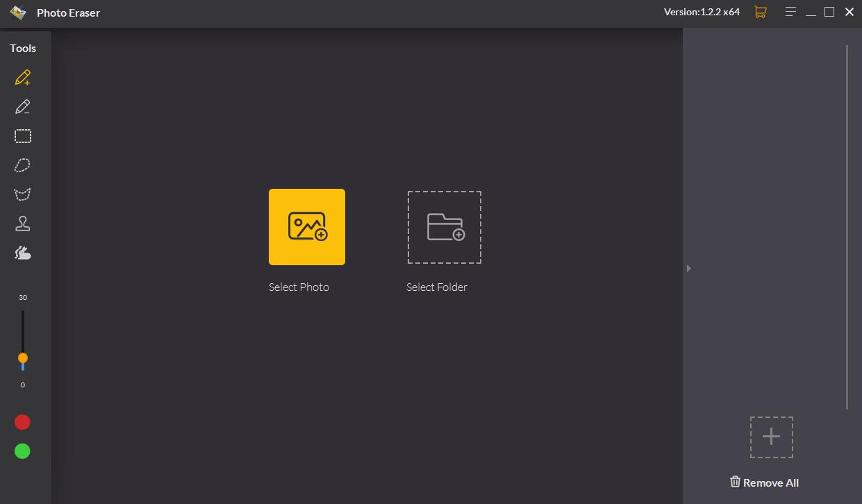Select the remove-marker pencil tool
The width and height of the screenshot is (862, 504).
23,106
